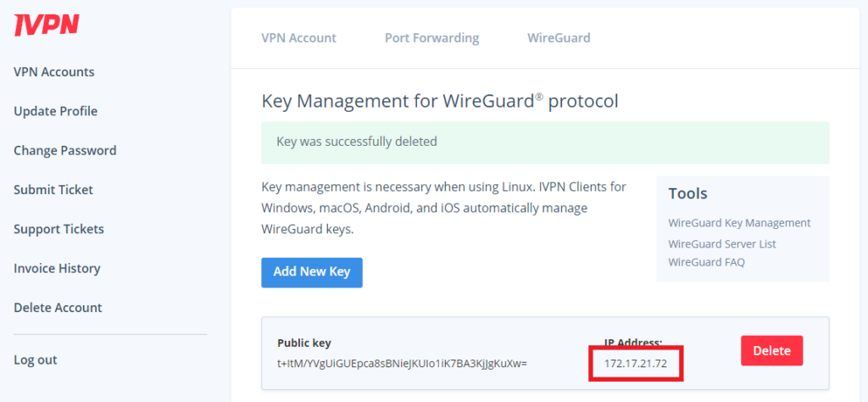868x402 pixels.
Task: Click the IVPN logo
Action: (47, 25)
